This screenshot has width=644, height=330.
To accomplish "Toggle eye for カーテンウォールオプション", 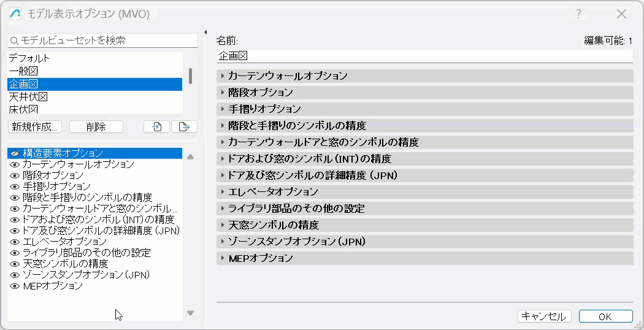I will click(15, 164).
